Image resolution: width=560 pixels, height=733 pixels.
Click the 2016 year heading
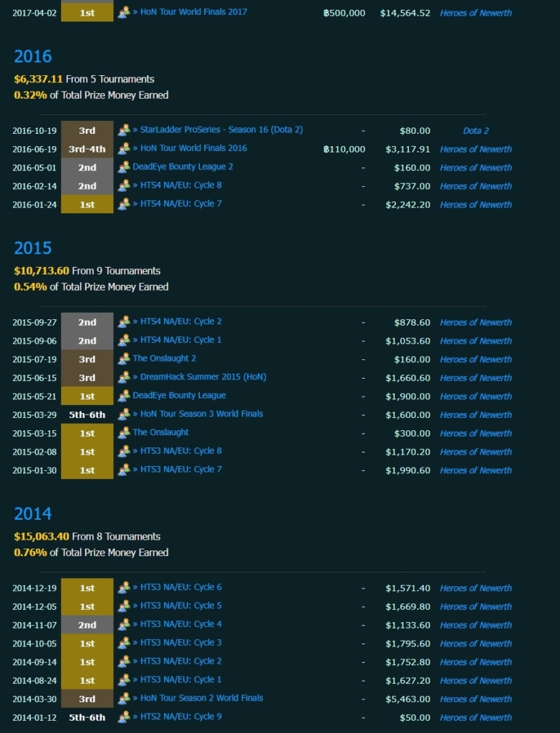coord(33,57)
